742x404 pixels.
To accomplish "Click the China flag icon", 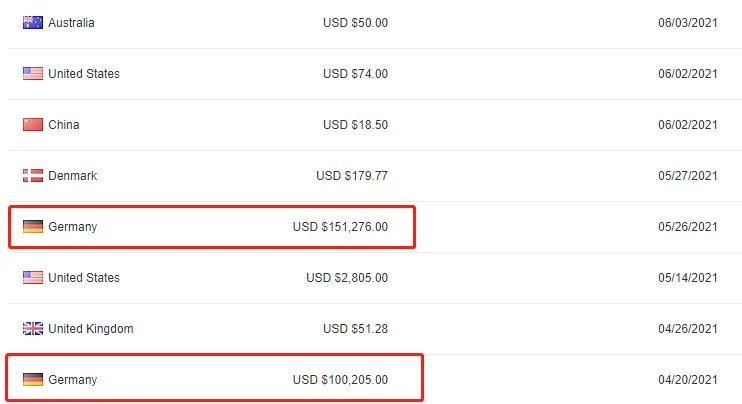I will tap(33, 125).
